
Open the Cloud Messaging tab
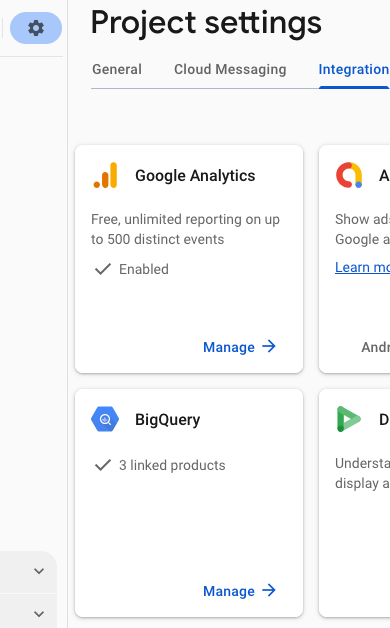[x=230, y=69]
